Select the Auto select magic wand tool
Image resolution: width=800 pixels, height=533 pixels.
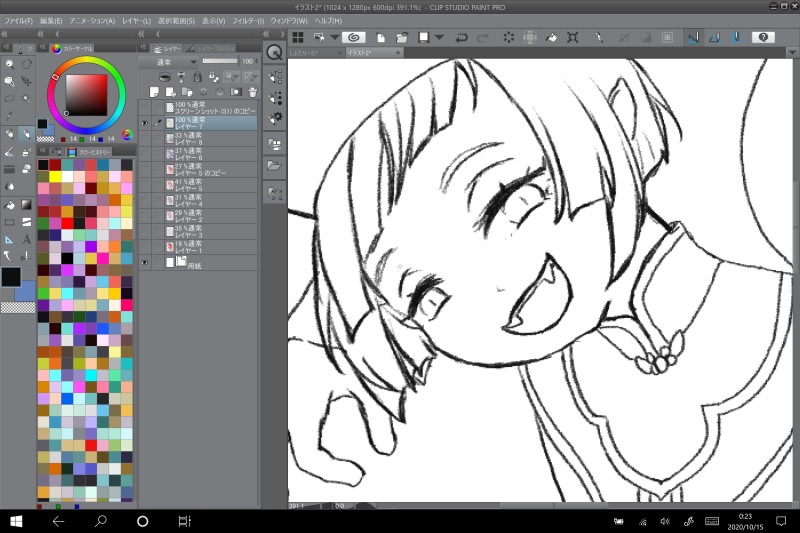26,98
